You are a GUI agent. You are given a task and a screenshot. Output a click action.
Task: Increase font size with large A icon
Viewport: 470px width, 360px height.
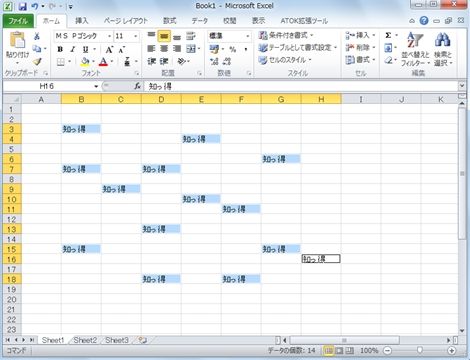coord(109,50)
